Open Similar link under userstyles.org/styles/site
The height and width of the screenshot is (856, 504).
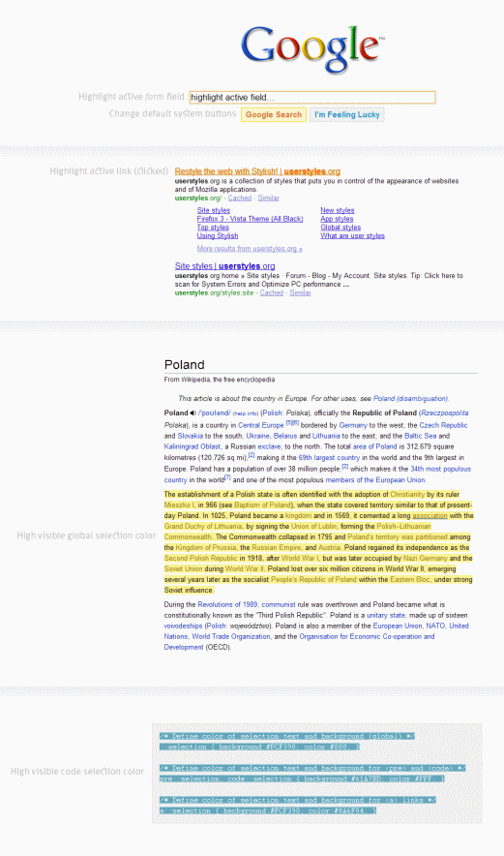coord(301,293)
